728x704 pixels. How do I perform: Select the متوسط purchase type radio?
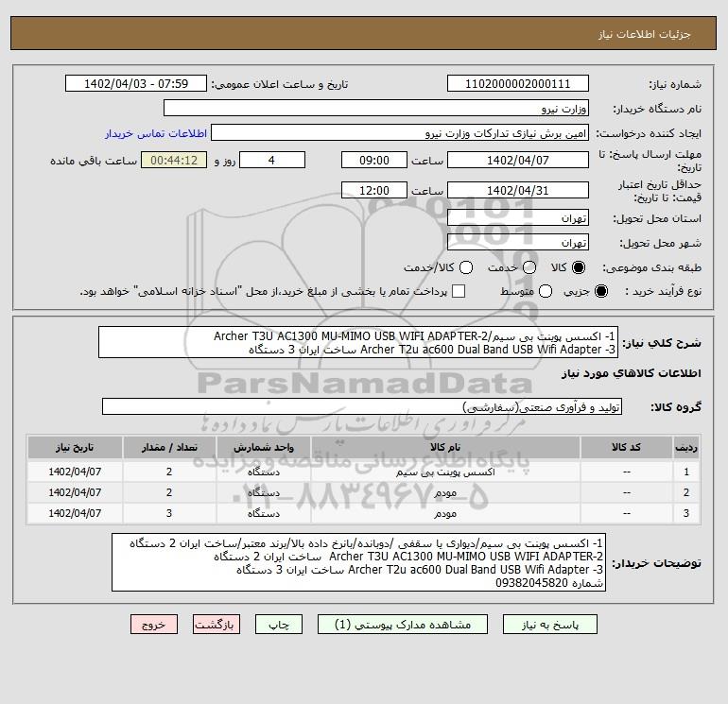546,291
